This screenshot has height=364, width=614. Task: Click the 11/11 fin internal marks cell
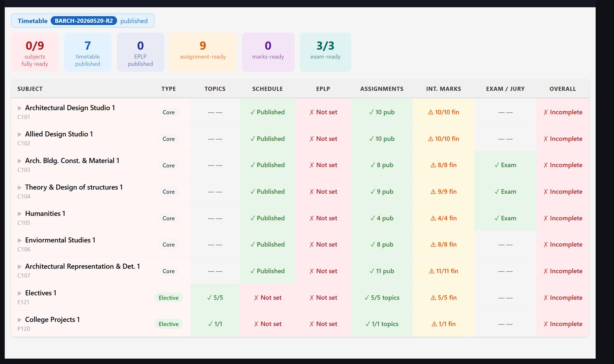pos(443,271)
